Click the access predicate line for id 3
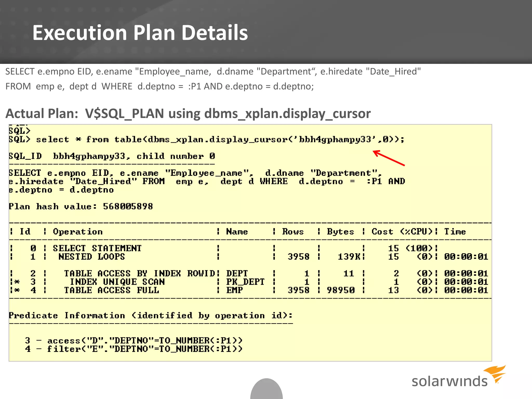 (134, 340)
